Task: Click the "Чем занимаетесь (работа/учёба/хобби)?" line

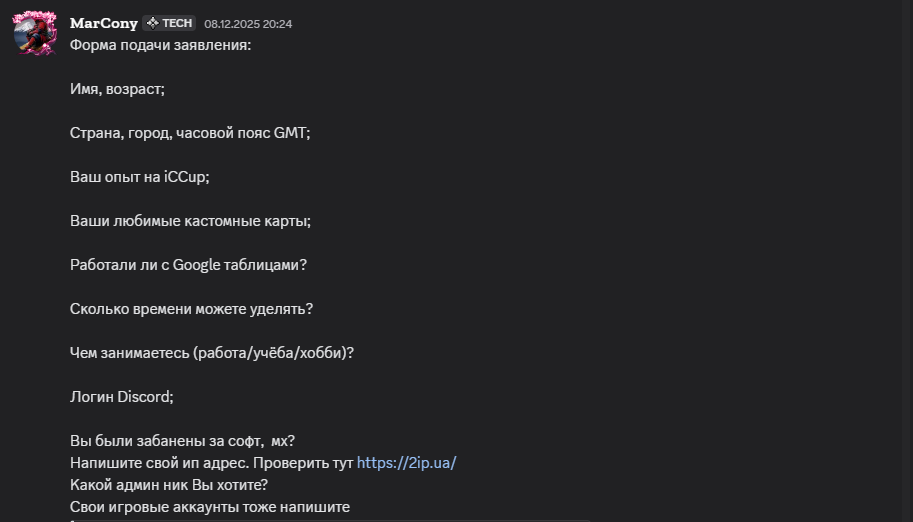Action: click(x=212, y=353)
